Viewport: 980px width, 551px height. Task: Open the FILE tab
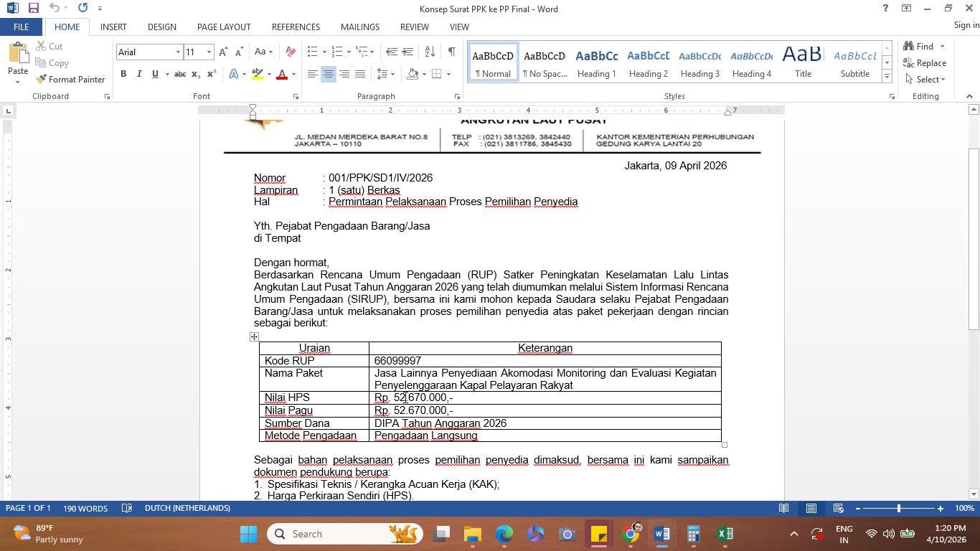tap(21, 27)
